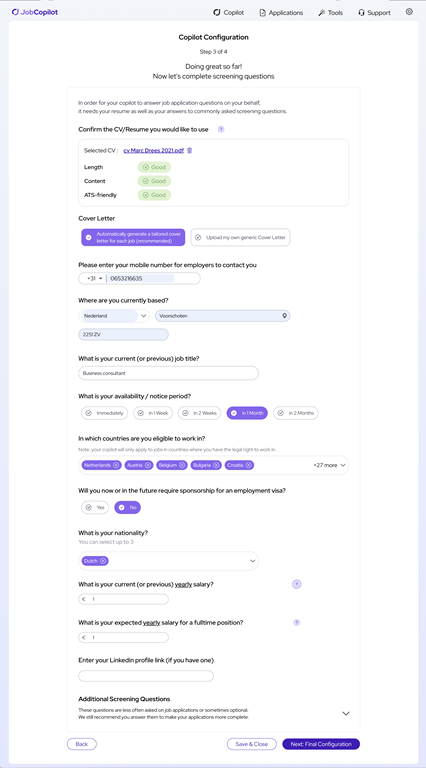The height and width of the screenshot is (768, 426).
Task: Expand the +27 more countries list
Action: point(330,465)
